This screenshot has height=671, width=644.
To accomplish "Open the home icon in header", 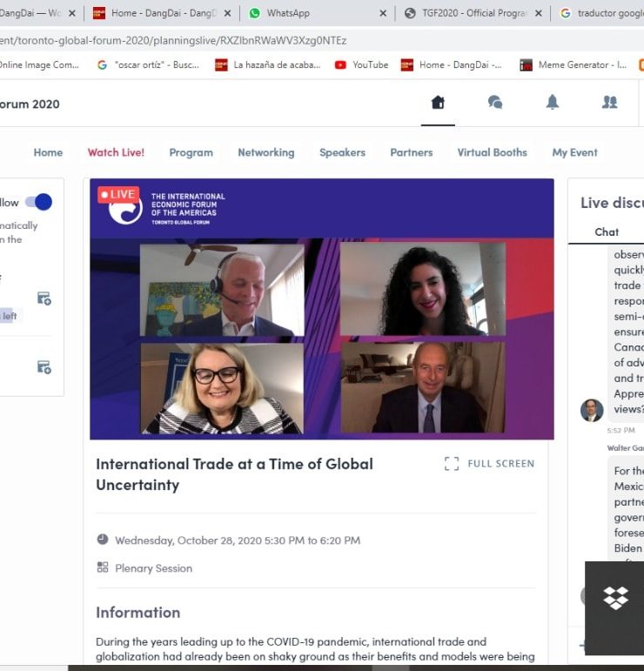I will coord(438,103).
